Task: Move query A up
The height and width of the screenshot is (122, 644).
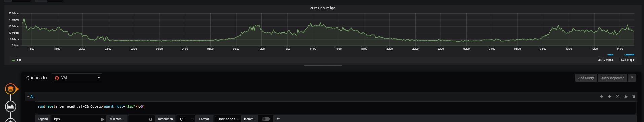Action: (610, 97)
